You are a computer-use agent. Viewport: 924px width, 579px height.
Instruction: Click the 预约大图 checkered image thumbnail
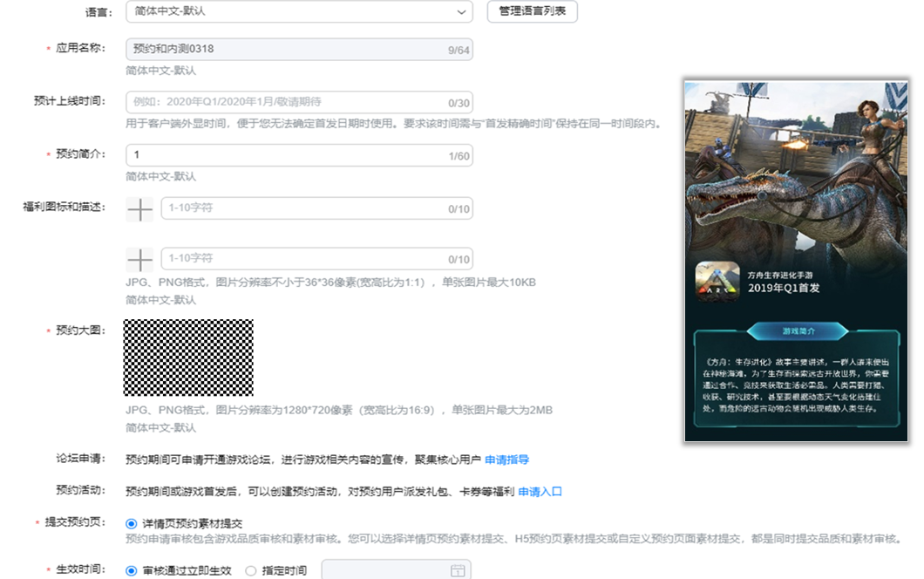(x=188, y=358)
